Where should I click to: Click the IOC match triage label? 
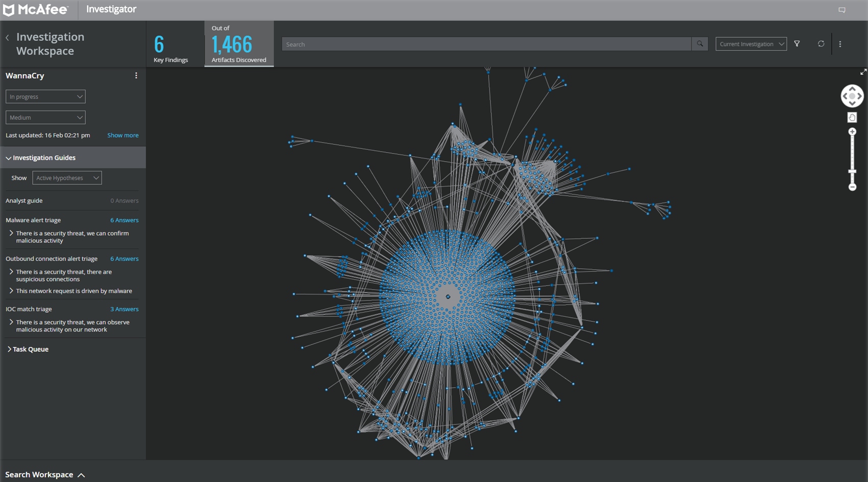(x=29, y=309)
